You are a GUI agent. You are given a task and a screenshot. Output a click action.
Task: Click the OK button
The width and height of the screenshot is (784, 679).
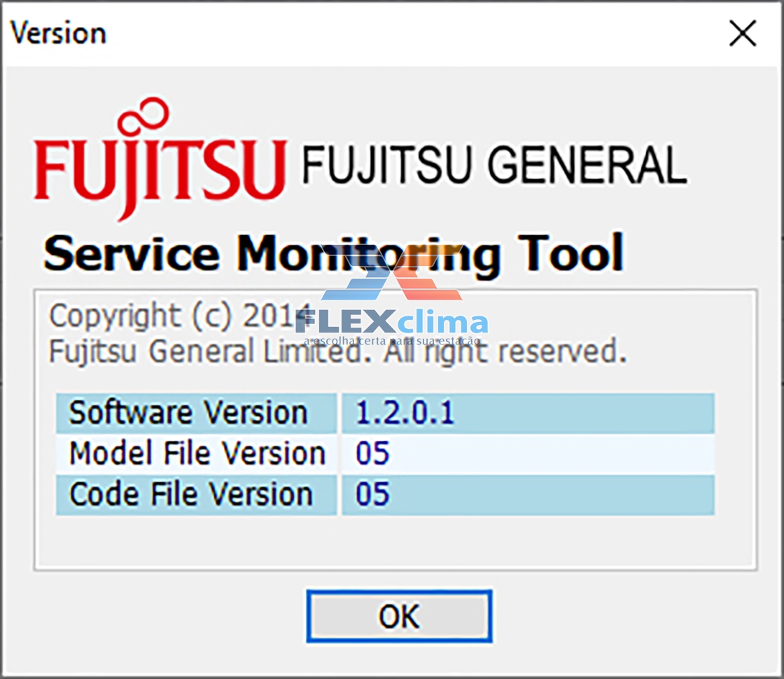[x=399, y=616]
